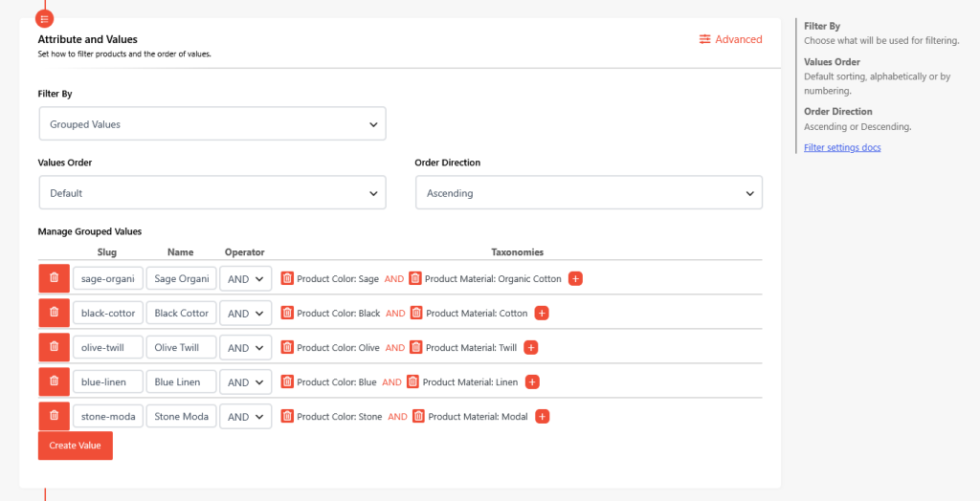Change operator for blue-linen row
980x501 pixels.
tap(246, 381)
